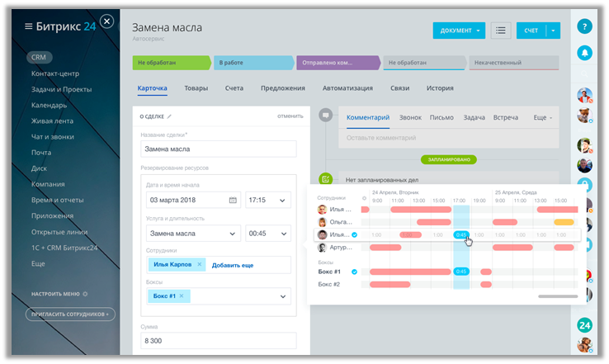This screenshot has width=609, height=364.
Task: Click the pencil icon next to О СДЕЛКЕ
Action: click(x=169, y=116)
